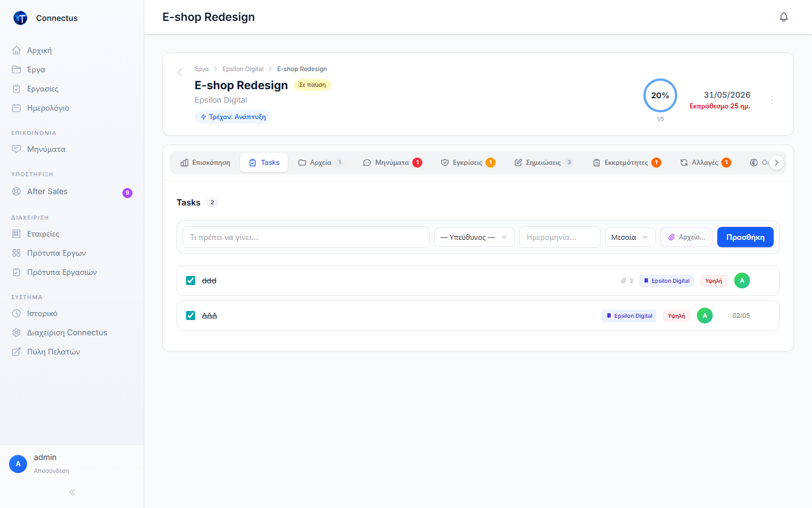Screen dimensions: 812x508
Task: Open Ιστορικό in the sidebar
Action: pyautogui.click(x=72, y=313)
